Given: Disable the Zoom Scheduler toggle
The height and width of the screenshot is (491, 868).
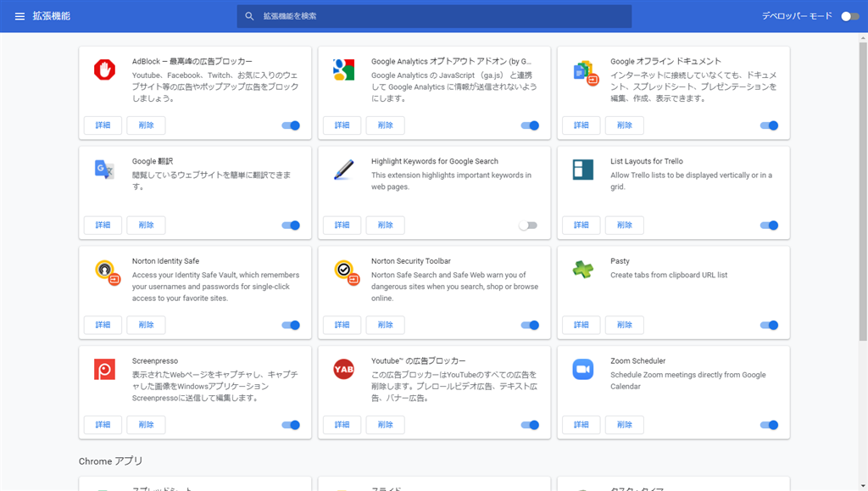Looking at the screenshot, I should 769,425.
